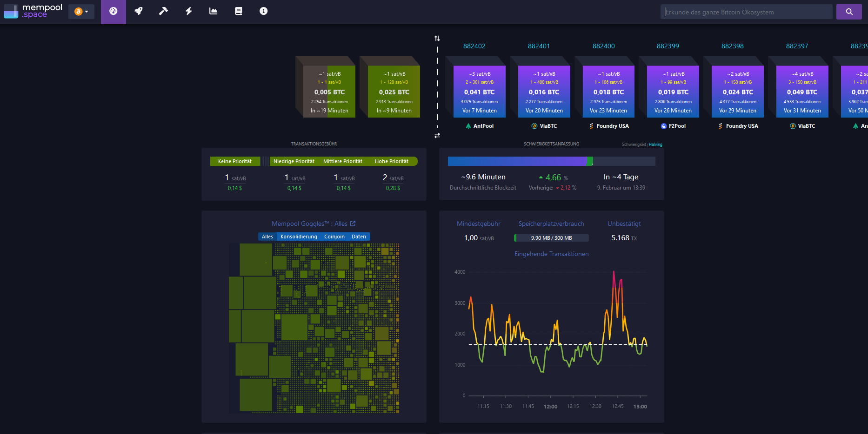Open graphs via the chart icon
The height and width of the screenshot is (434, 868).
pyautogui.click(x=213, y=11)
